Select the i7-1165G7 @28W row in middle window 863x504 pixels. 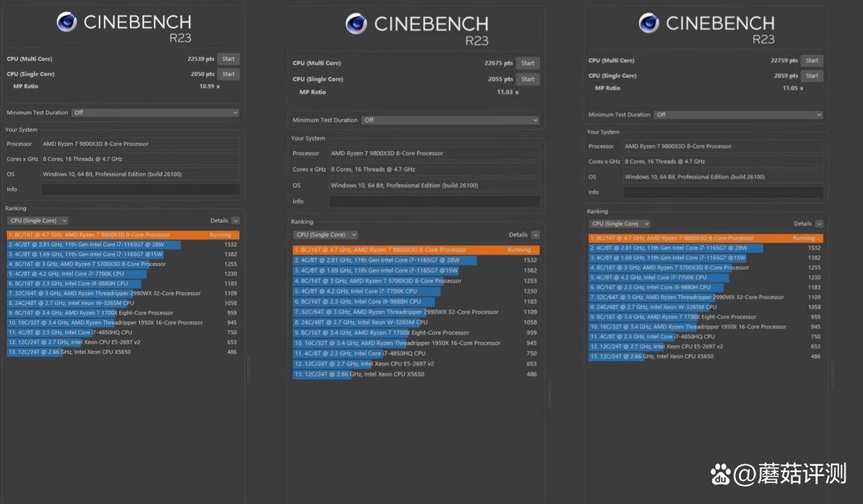click(416, 260)
